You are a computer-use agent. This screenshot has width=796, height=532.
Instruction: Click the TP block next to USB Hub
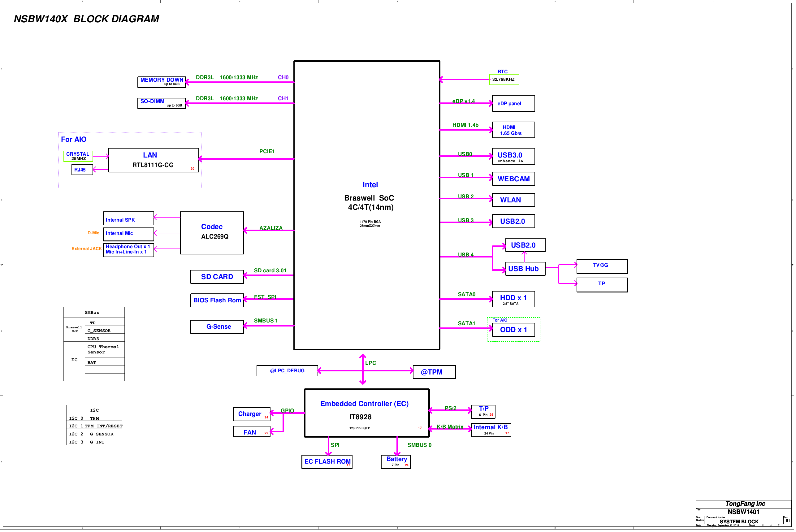pyautogui.click(x=603, y=285)
